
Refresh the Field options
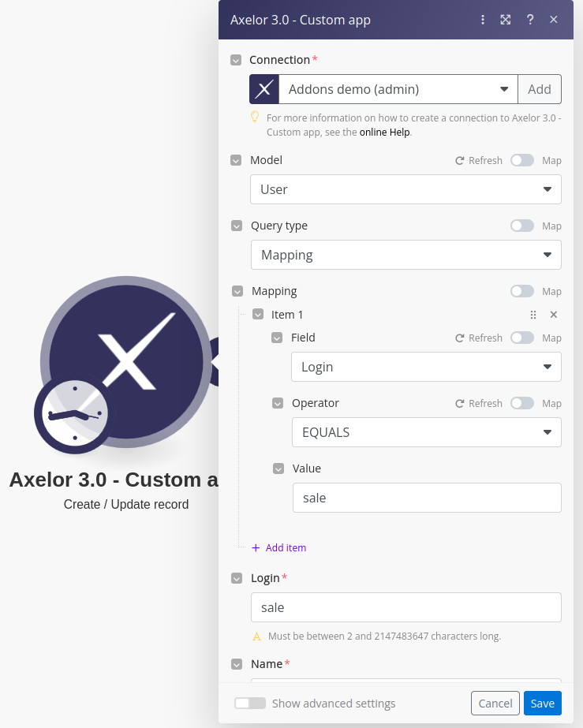point(478,338)
